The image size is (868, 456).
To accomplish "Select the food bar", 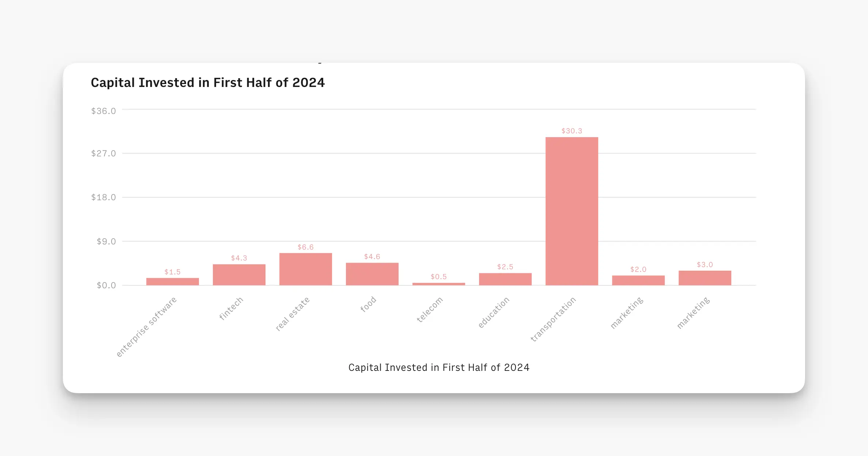I will coord(372,274).
